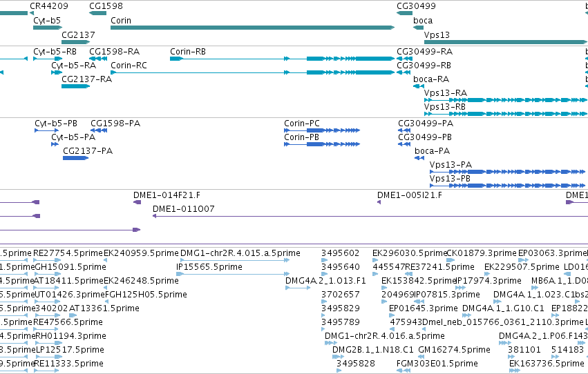This screenshot has width=588, height=374.
Task: Click the boca gene label
Action: (x=423, y=21)
